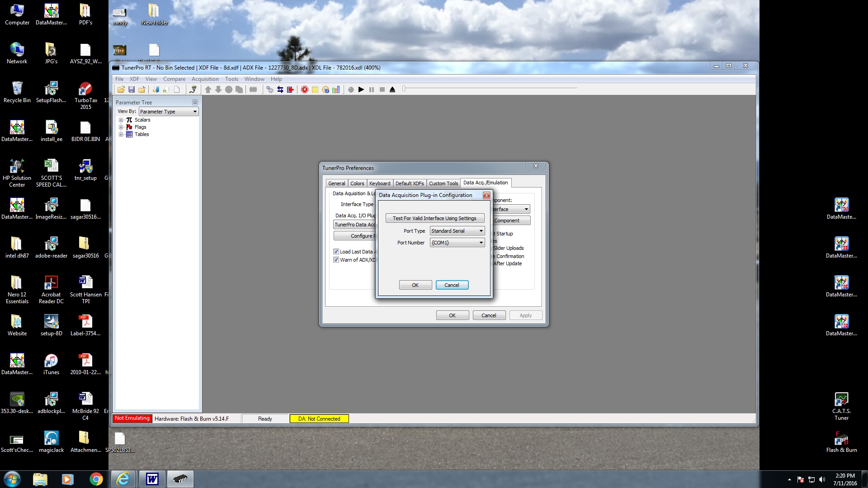Screen dimensions: 868x488
Task: Select the TurboTax 2015 desktop icon
Action: click(85, 95)
